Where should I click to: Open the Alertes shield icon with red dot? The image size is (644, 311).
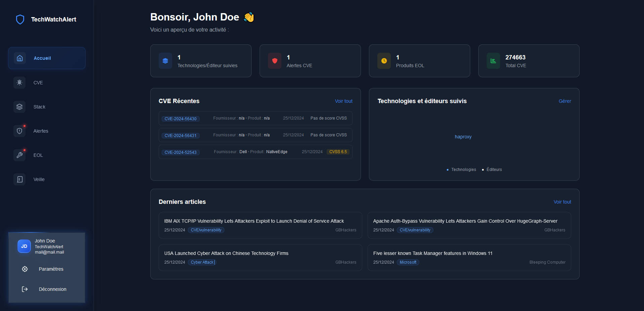tap(19, 131)
